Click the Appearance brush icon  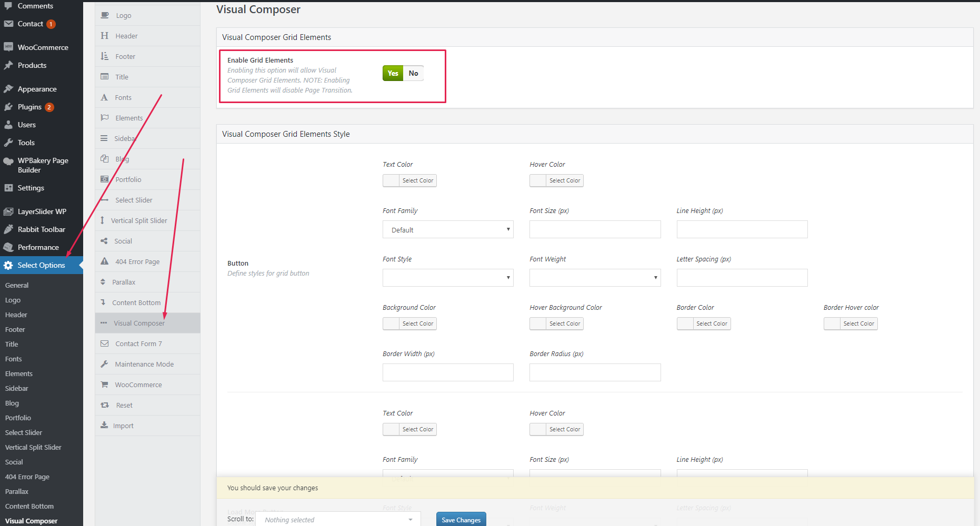pyautogui.click(x=8, y=89)
